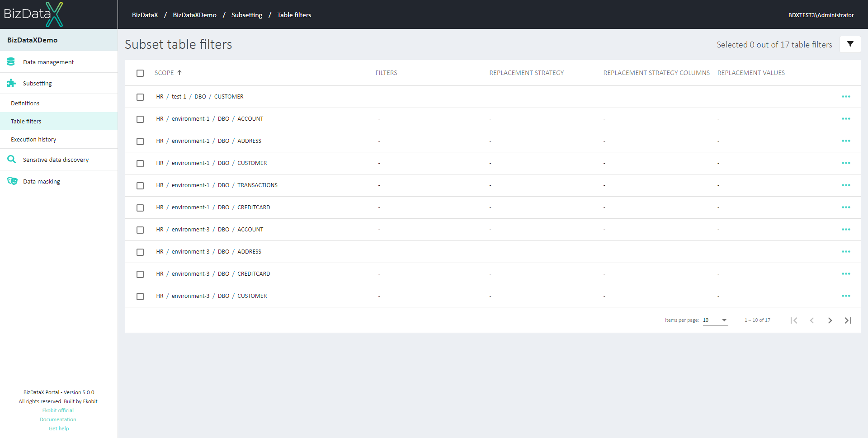Open actions menu for environment-3 CREDITCARD row

click(x=846, y=274)
